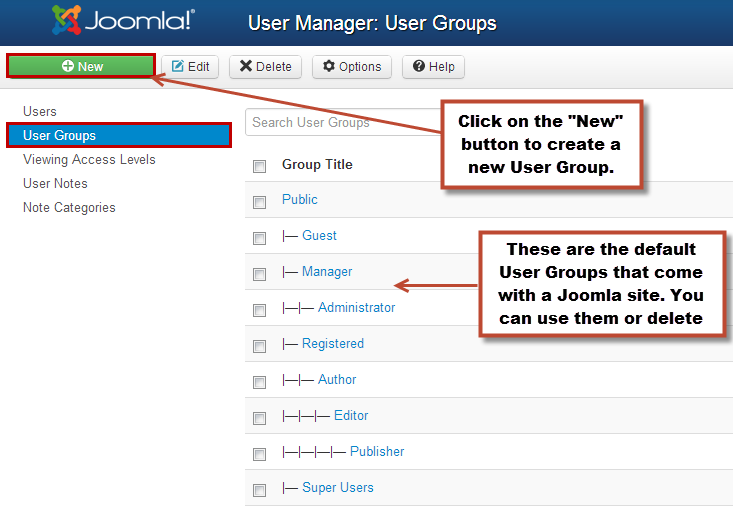
Task: Open the Publisher group link
Action: pyautogui.click(x=377, y=451)
